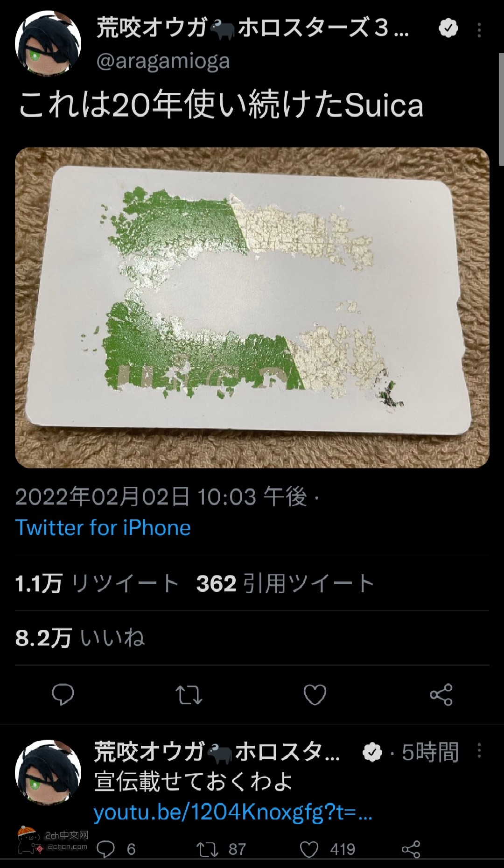View the 1.1万 retweets list
The image size is (504, 868).
click(97, 583)
